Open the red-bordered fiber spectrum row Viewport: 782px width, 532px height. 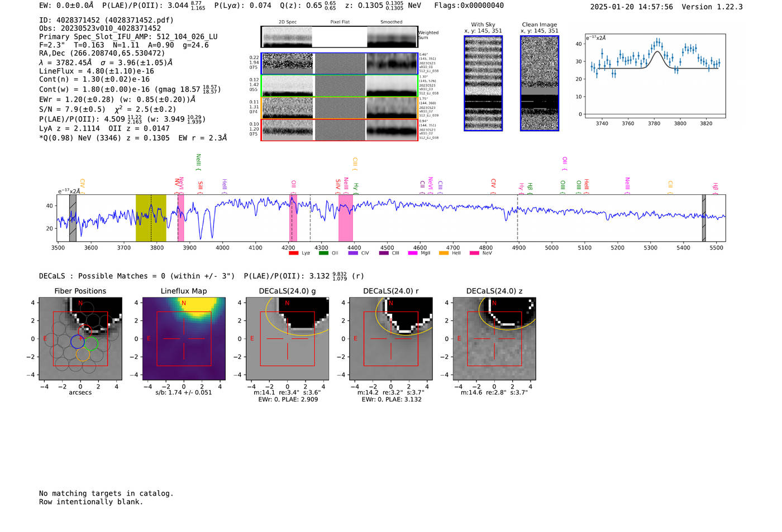point(340,130)
